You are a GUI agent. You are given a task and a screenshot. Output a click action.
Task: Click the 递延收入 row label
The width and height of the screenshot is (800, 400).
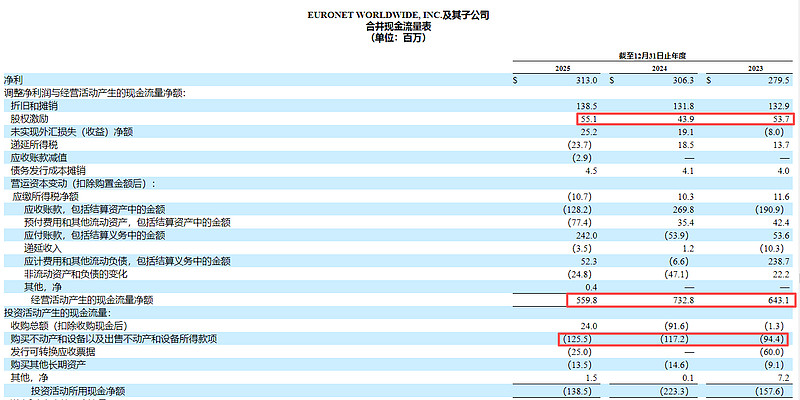coord(42,248)
